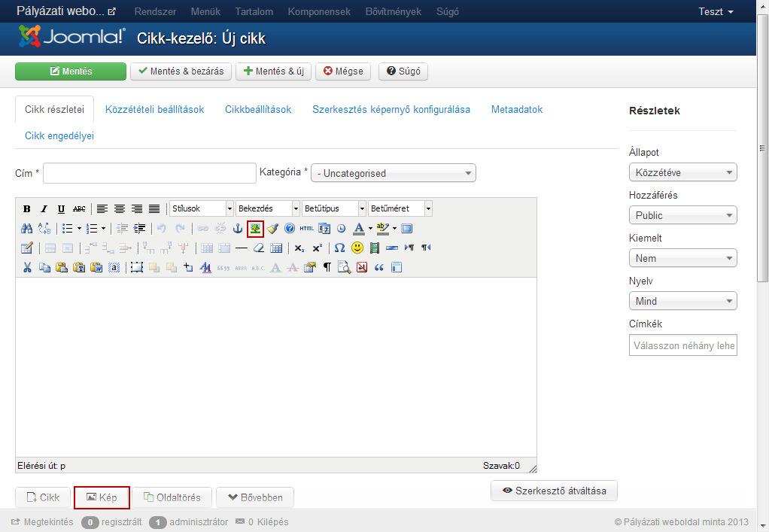The height and width of the screenshot is (532, 769).
Task: Apply bold formatting in the editor
Action: pos(27,209)
